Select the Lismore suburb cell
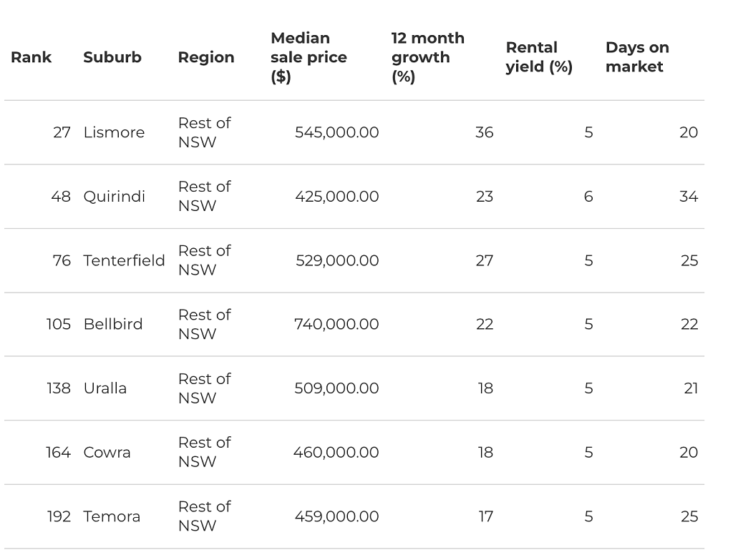This screenshot has width=733, height=560. coord(114,132)
